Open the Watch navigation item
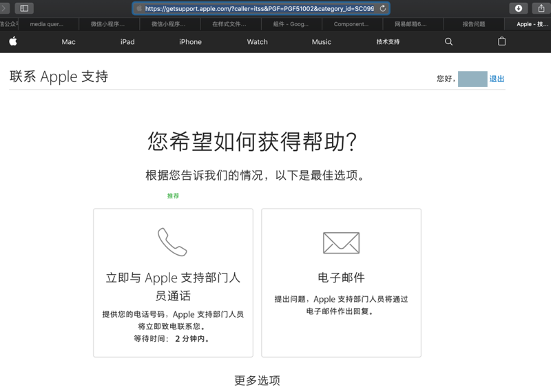The width and height of the screenshot is (551, 392). pos(257,42)
